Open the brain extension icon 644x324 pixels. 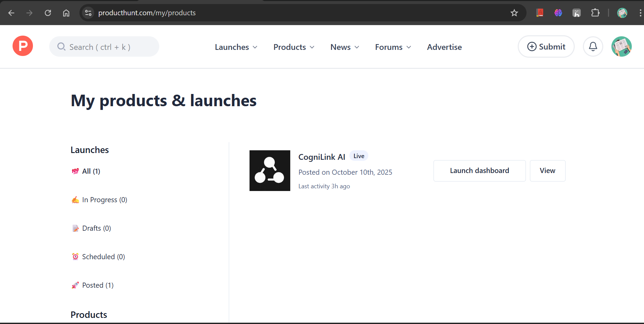[x=558, y=13]
